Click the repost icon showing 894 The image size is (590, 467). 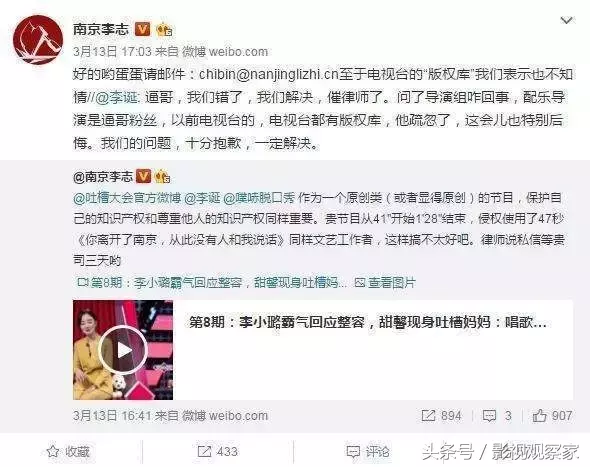pyautogui.click(x=441, y=416)
